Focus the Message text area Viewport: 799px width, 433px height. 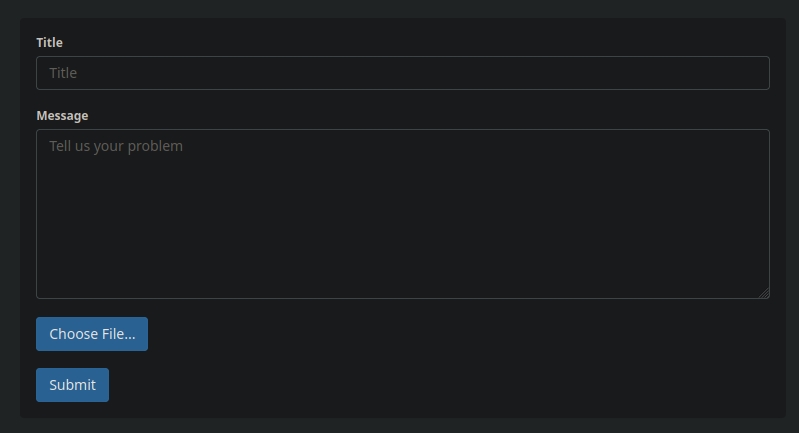pyautogui.click(x=402, y=214)
